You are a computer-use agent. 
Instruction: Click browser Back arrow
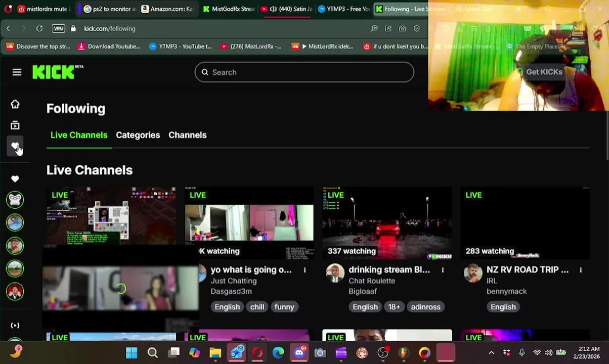point(8,29)
